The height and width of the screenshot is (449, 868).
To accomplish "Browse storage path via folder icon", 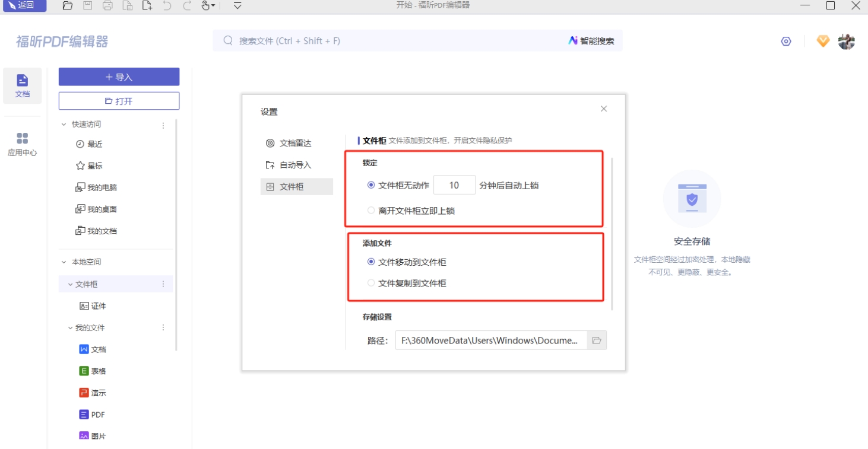I will coord(597,340).
